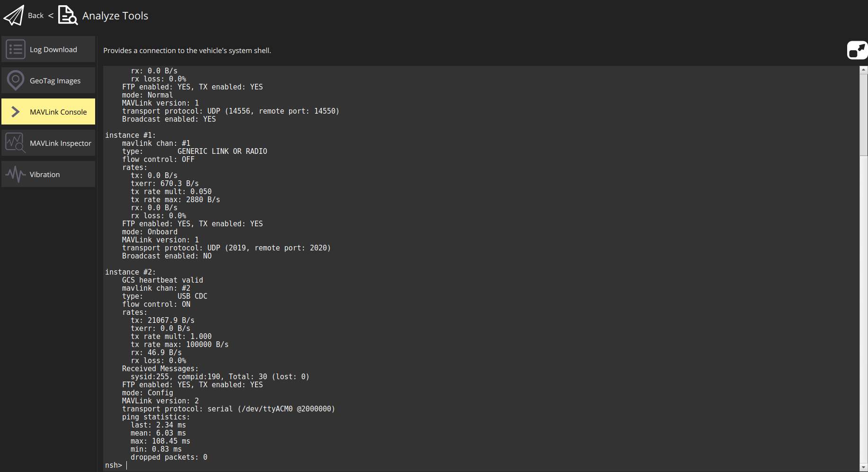
Task: Click the MAVLink Inspector magnifier icon
Action: pos(15,142)
